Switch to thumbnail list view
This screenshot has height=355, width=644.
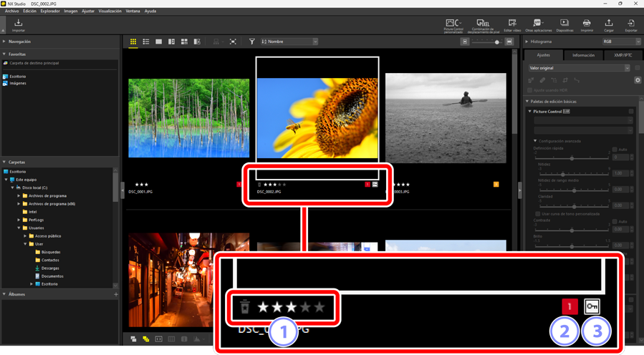[x=146, y=42]
